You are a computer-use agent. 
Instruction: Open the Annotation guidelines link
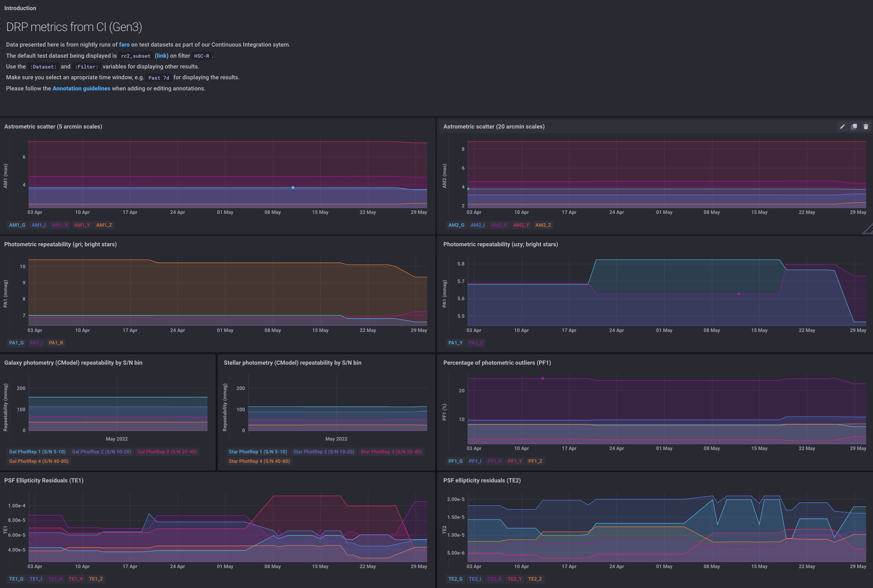tap(81, 88)
